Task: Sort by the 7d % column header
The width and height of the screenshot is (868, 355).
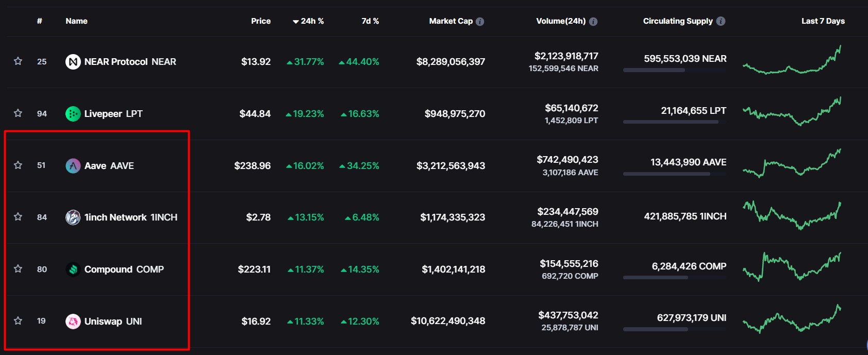Action: tap(370, 21)
